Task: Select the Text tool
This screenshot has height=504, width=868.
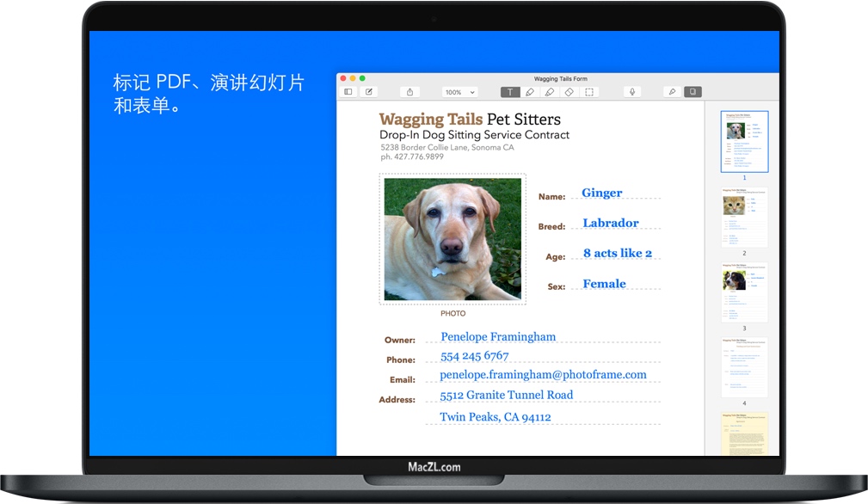Action: pos(510,92)
